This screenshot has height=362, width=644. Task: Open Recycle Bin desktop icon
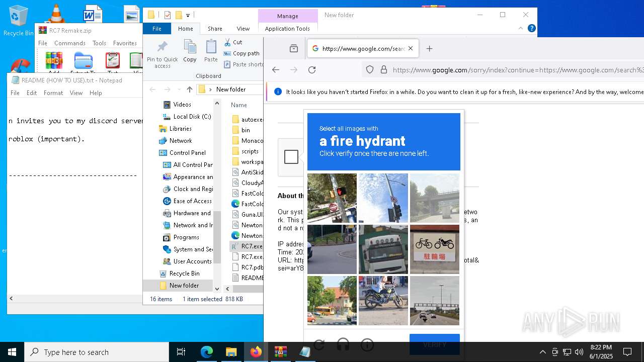(18, 21)
